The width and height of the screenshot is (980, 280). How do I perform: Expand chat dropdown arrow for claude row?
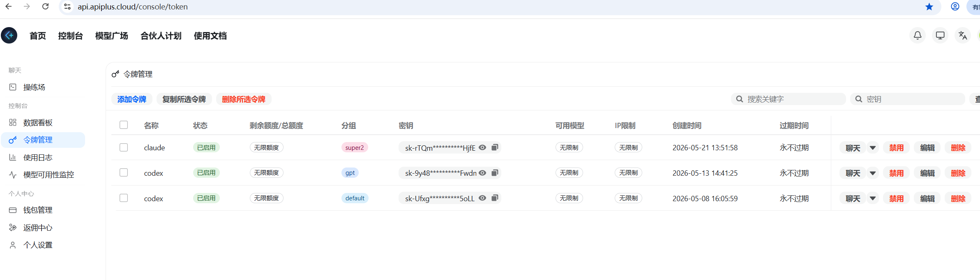(873, 148)
